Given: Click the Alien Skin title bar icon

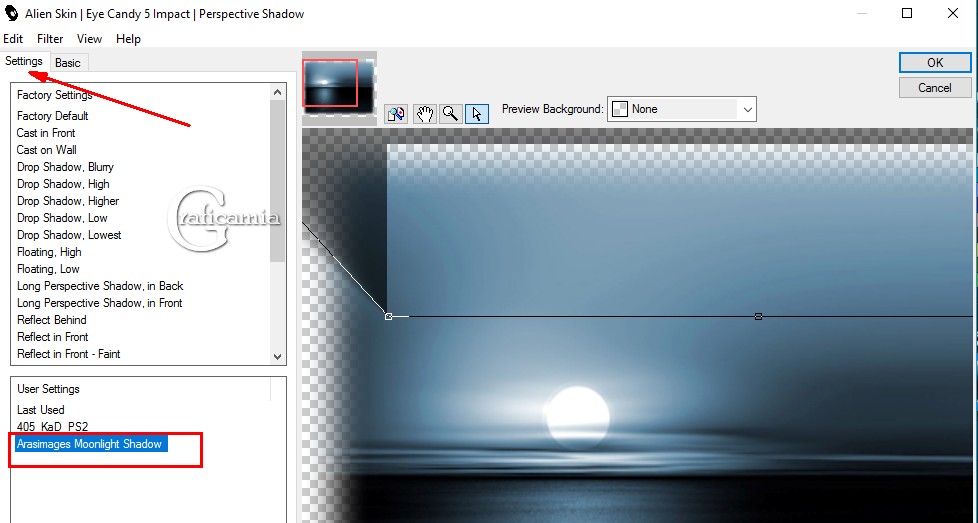Looking at the screenshot, I should click(11, 13).
